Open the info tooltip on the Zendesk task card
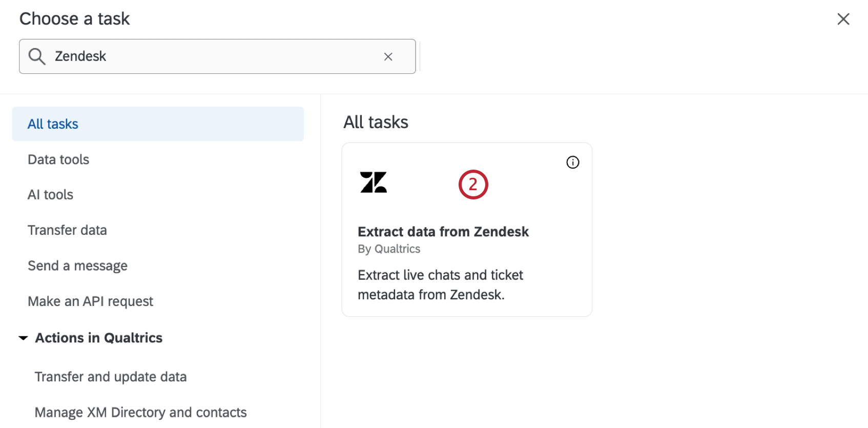The image size is (868, 428). point(572,162)
